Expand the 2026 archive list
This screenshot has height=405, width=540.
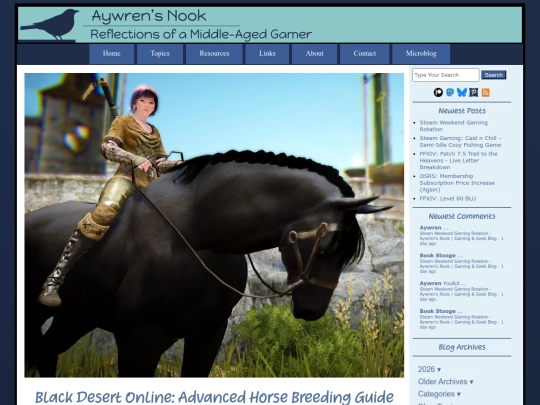pos(429,369)
